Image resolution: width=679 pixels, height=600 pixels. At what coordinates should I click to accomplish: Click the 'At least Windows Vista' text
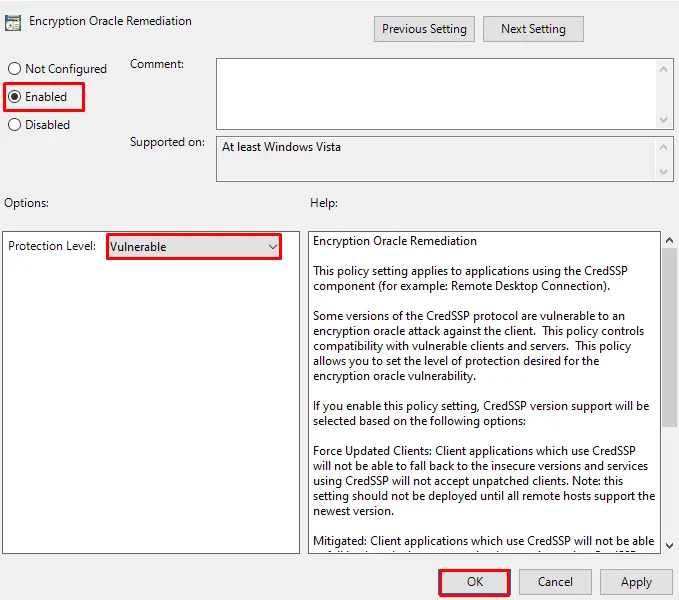tap(281, 147)
